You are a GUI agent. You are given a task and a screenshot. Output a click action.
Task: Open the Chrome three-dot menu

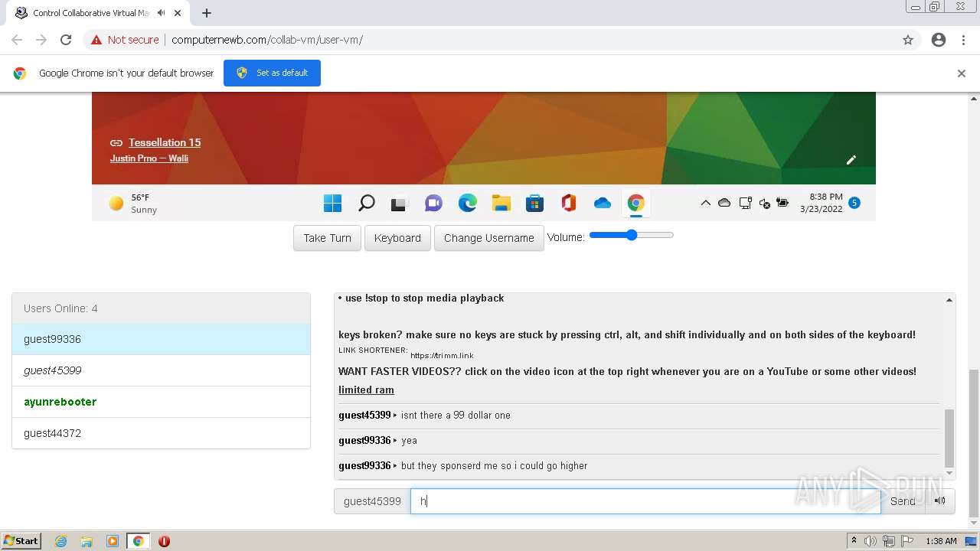coord(963,40)
